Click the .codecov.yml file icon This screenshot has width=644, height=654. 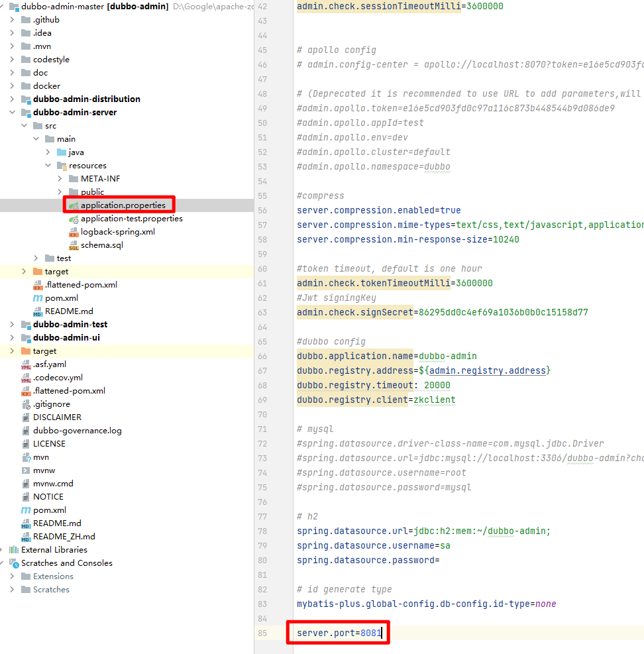pyautogui.click(x=26, y=378)
